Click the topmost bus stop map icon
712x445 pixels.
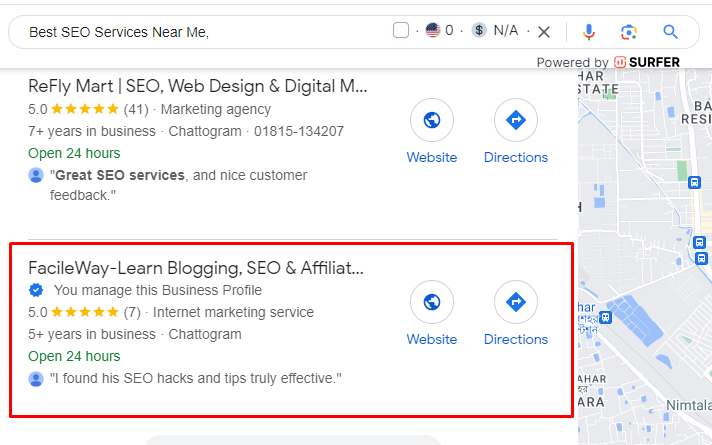pos(694,182)
